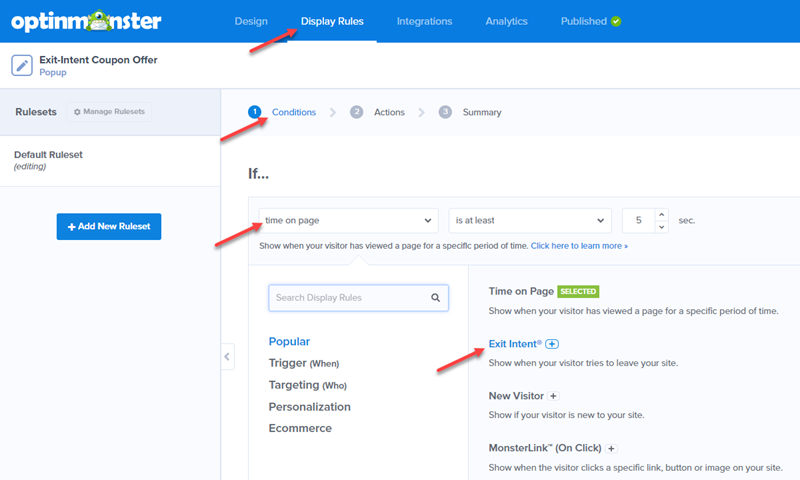The height and width of the screenshot is (480, 800).
Task: Select the Conditions step
Action: (x=293, y=112)
